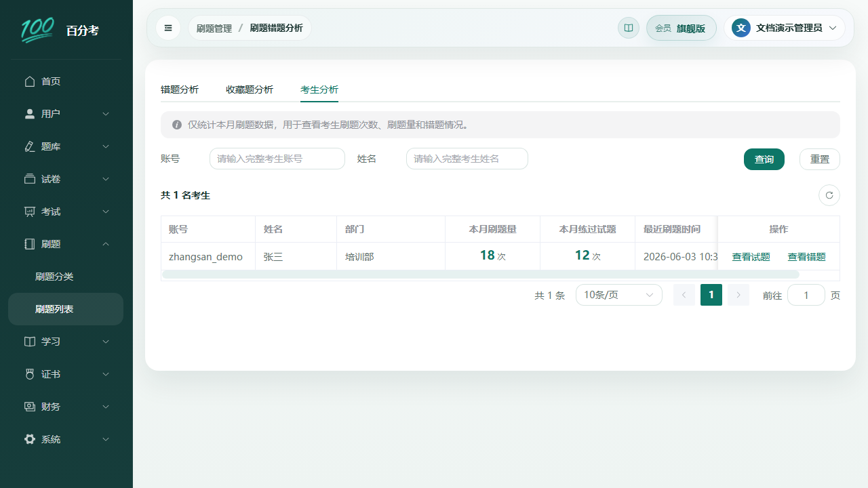The width and height of the screenshot is (868, 488).
Task: Click 查看错题 for zhangsan_demo
Action: pos(806,257)
